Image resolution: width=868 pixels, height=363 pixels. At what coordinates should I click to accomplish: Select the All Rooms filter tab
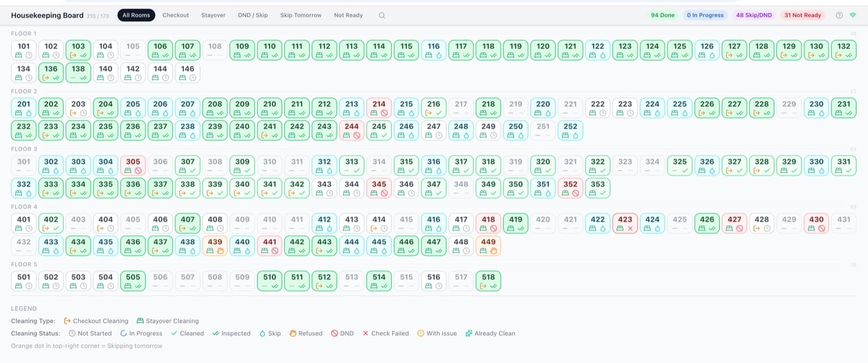click(136, 15)
